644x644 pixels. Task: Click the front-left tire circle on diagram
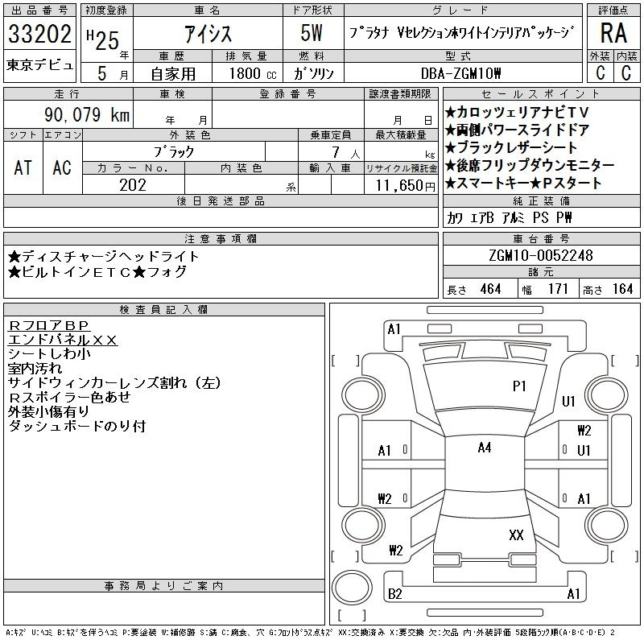coord(363,394)
